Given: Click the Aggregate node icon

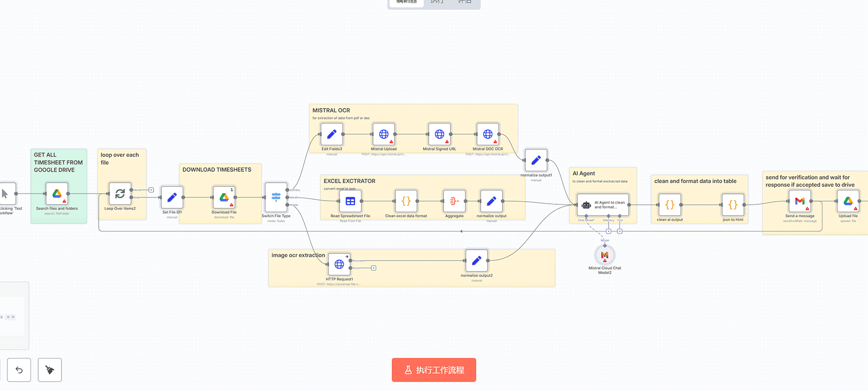Looking at the screenshot, I should tap(454, 201).
